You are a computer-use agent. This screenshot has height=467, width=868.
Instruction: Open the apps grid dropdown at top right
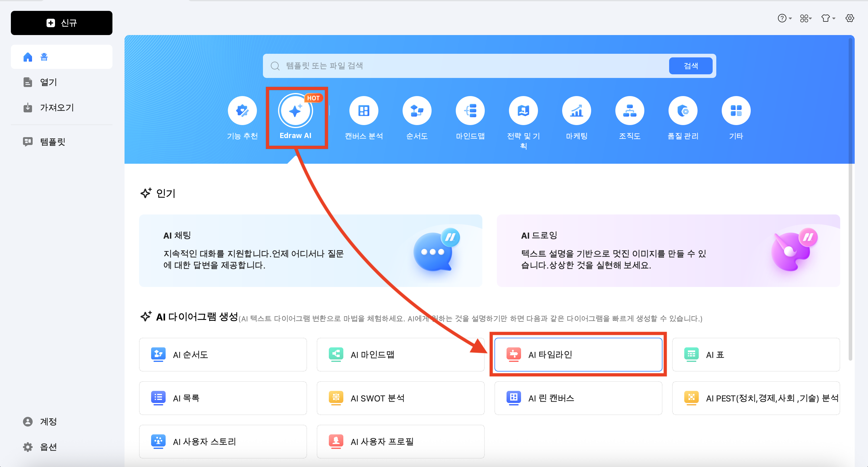[806, 18]
